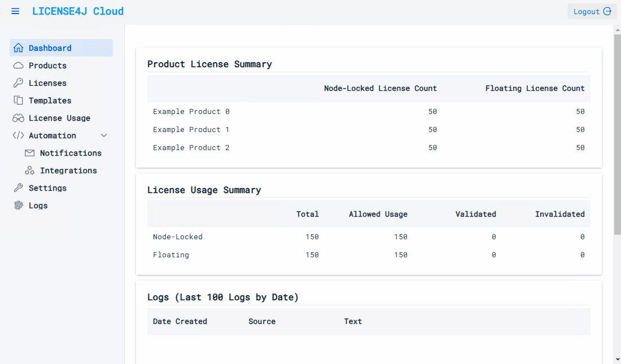621x364 pixels.
Task: Select the Automation menu label
Action: [x=53, y=135]
